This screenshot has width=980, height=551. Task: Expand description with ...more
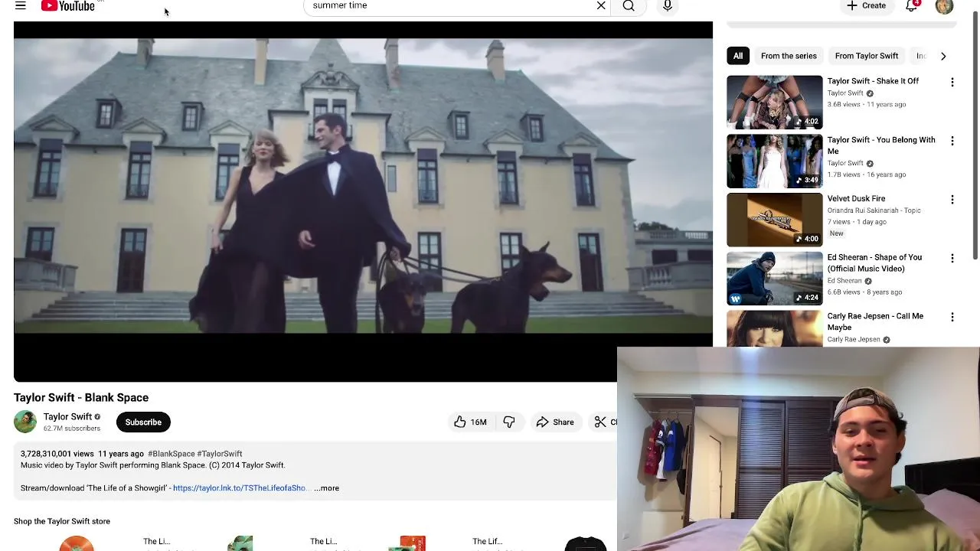pyautogui.click(x=326, y=488)
